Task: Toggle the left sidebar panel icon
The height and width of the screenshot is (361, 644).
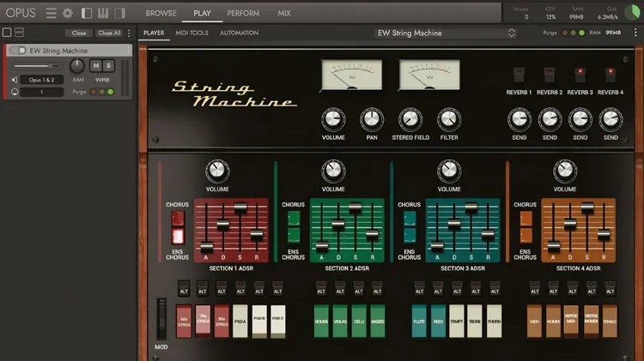Action: coord(86,13)
